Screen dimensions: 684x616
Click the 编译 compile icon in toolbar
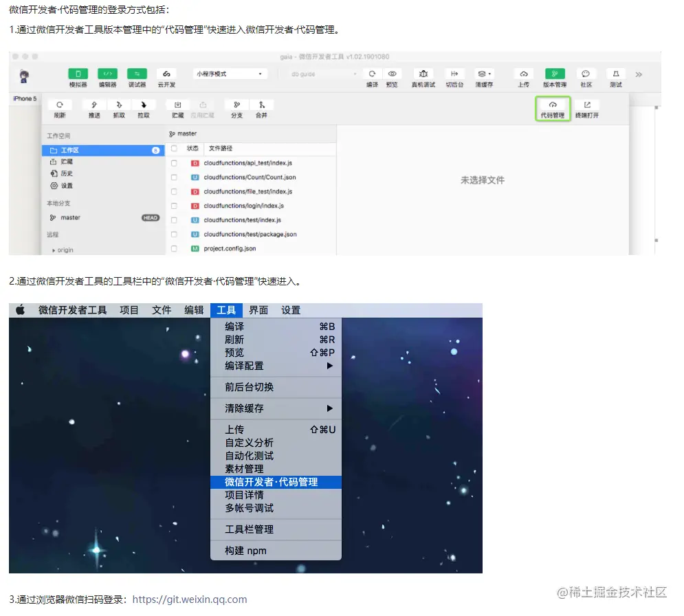click(372, 74)
